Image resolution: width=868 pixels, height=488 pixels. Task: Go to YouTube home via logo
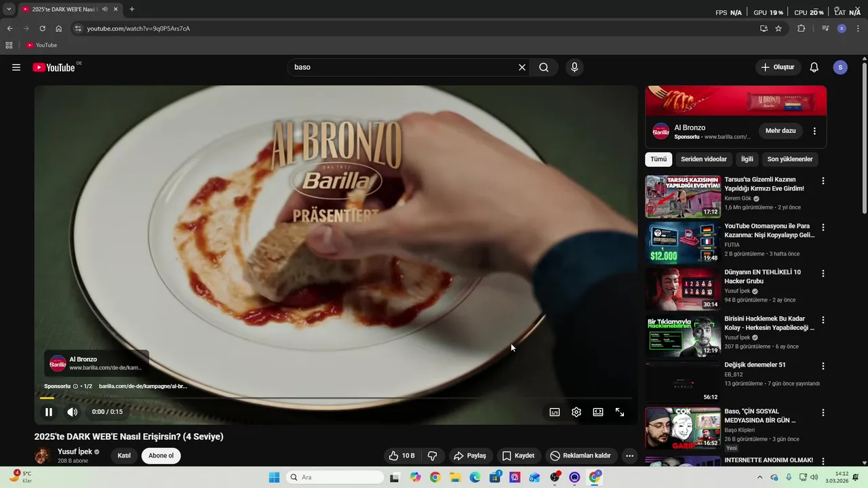[x=54, y=67]
